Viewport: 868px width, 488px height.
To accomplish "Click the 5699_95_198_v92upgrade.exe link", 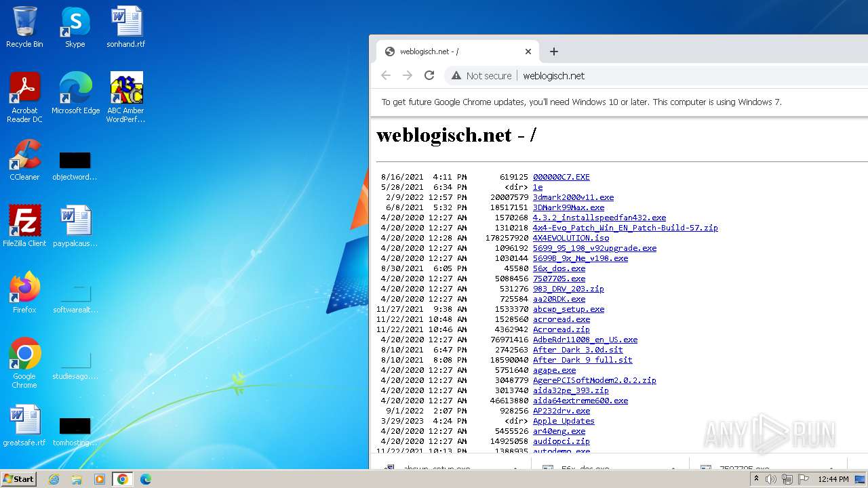I will pyautogui.click(x=595, y=248).
